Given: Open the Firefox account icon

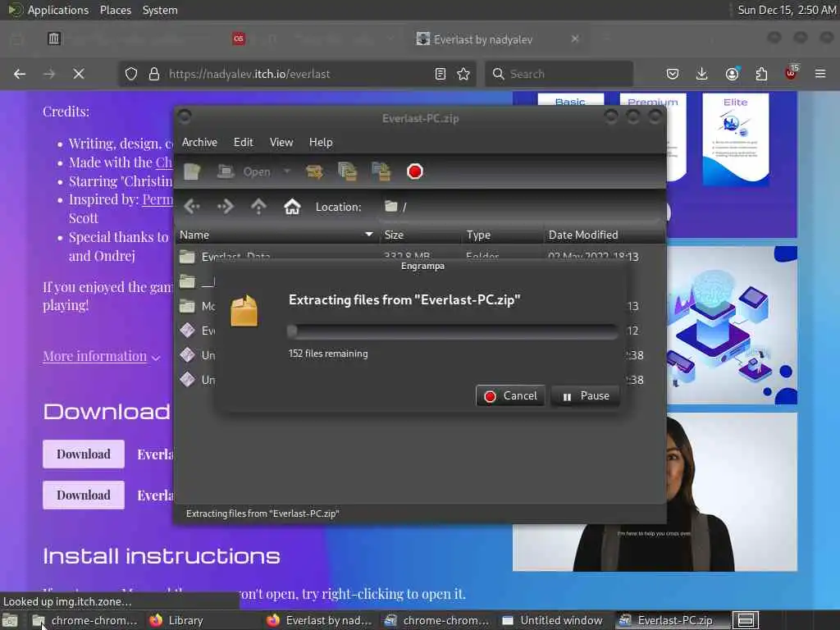Looking at the screenshot, I should click(x=733, y=74).
